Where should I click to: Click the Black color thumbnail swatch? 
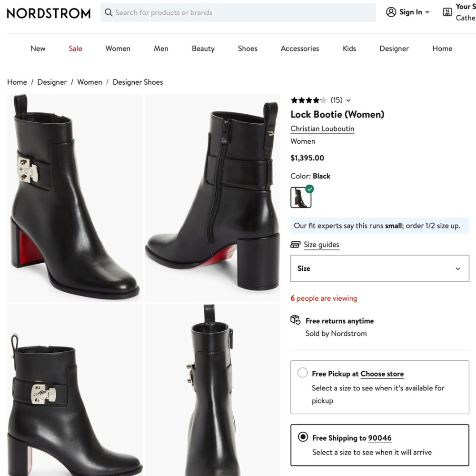pyautogui.click(x=300, y=197)
